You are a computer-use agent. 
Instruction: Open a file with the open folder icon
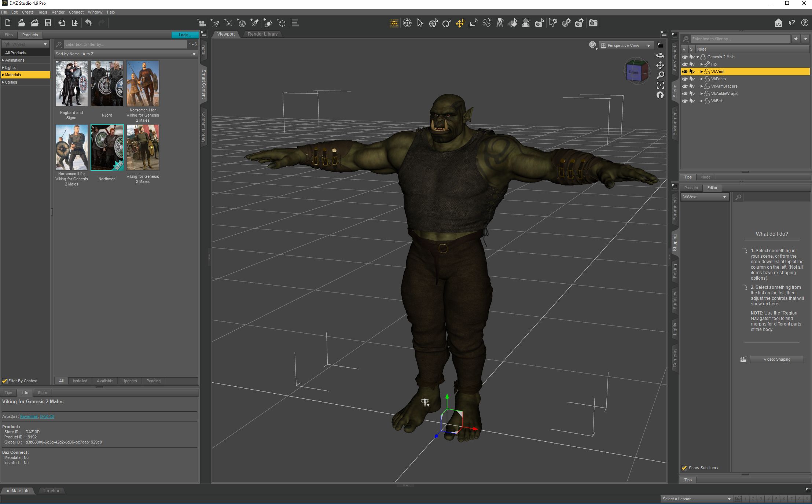click(x=21, y=23)
